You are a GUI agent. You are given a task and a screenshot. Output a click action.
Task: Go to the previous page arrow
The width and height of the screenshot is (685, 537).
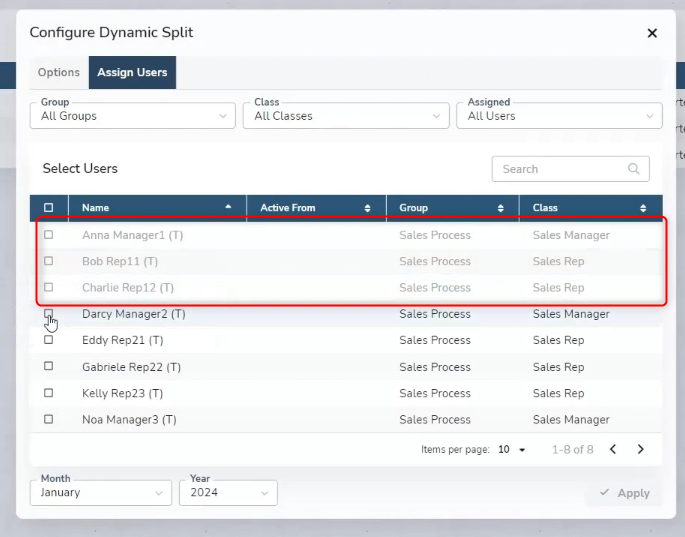(613, 449)
